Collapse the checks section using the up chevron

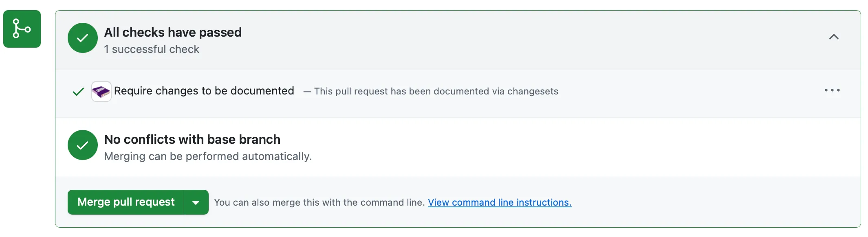[x=834, y=37]
